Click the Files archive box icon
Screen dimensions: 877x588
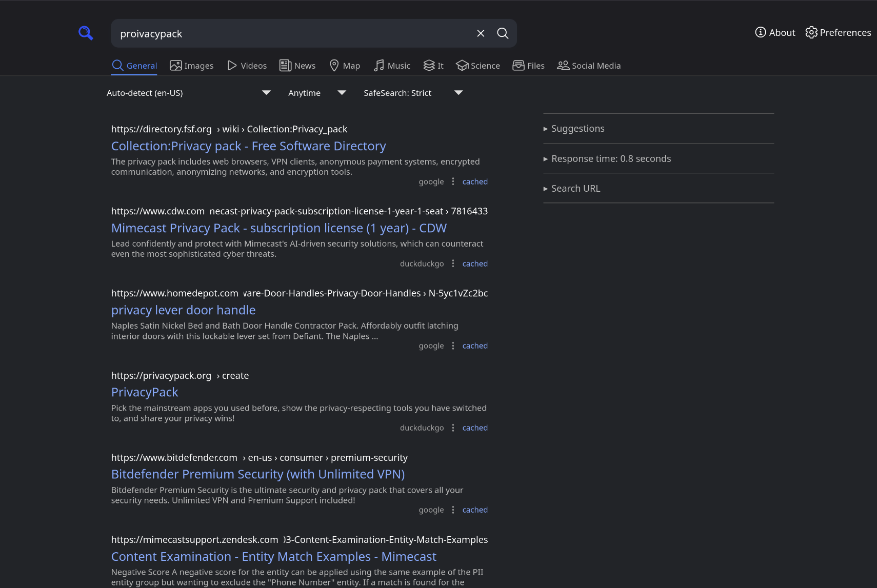pos(519,66)
